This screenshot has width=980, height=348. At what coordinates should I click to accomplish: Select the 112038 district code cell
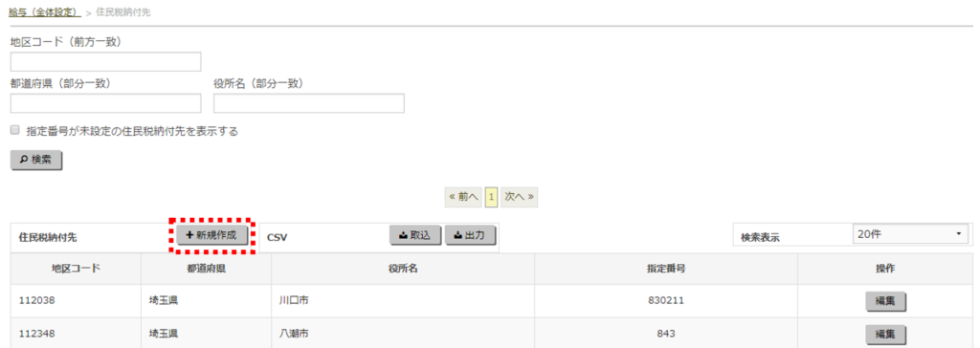(x=76, y=300)
